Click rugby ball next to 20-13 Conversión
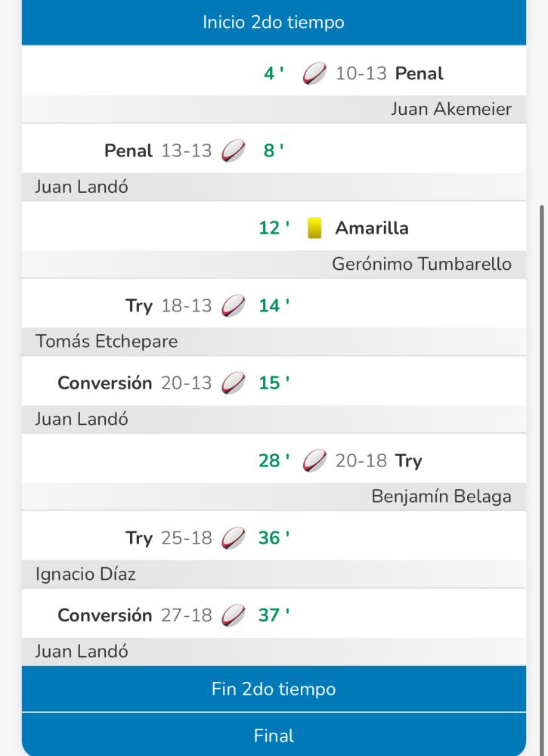This screenshot has width=548, height=756. [x=234, y=383]
